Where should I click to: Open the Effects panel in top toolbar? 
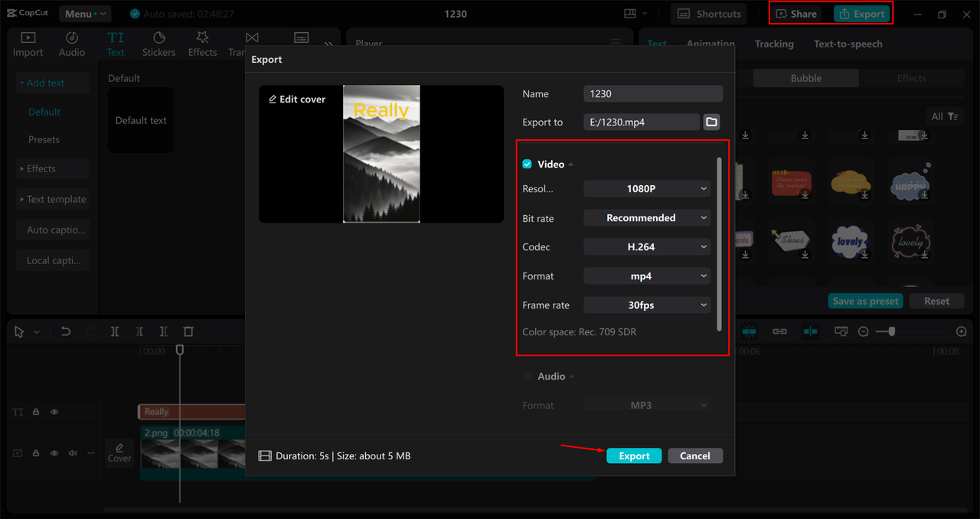[x=203, y=44]
